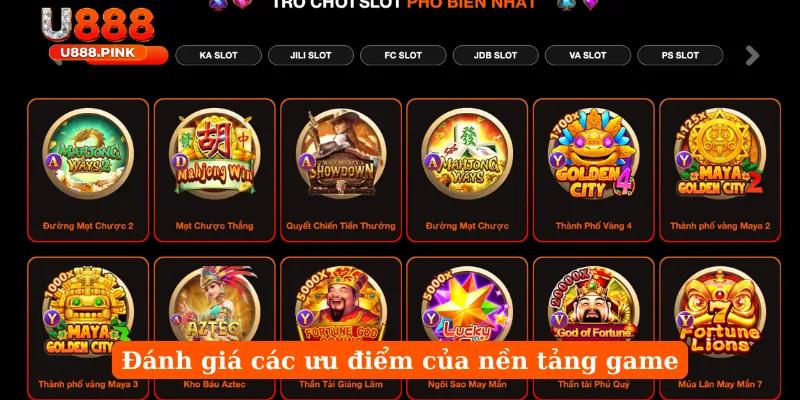
Task: Launch the Maya Golden City 2 icon
Action: (x=720, y=154)
